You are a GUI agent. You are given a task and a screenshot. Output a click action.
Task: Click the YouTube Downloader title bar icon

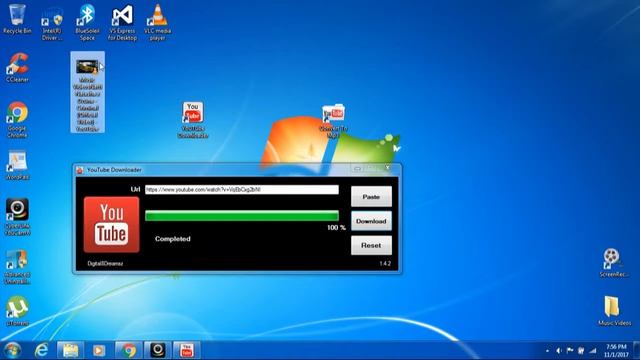[x=80, y=170]
